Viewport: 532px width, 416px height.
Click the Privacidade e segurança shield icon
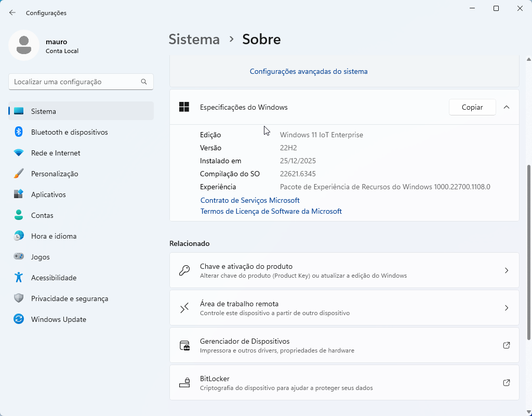19,298
